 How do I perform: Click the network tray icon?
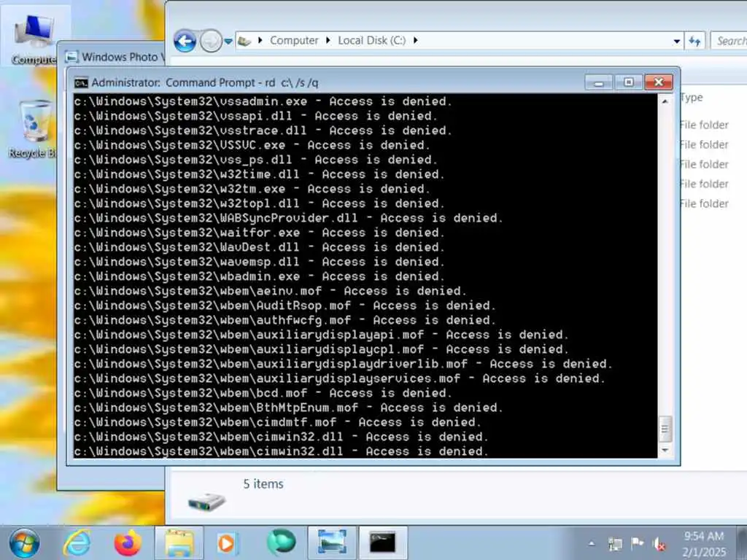pos(615,543)
